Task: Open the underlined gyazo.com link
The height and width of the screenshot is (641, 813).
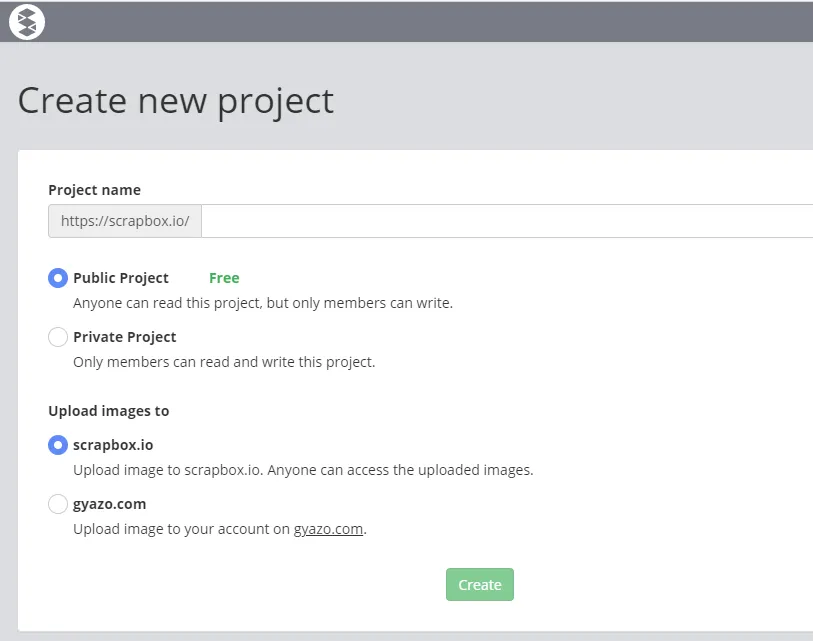Action: (x=328, y=529)
